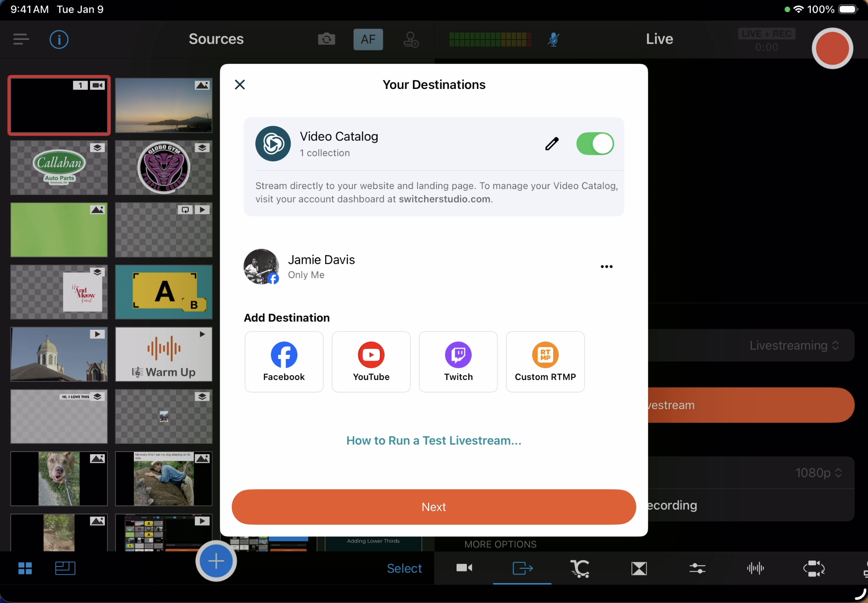Add YouTube as a destination
This screenshot has width=868, height=603.
(371, 362)
